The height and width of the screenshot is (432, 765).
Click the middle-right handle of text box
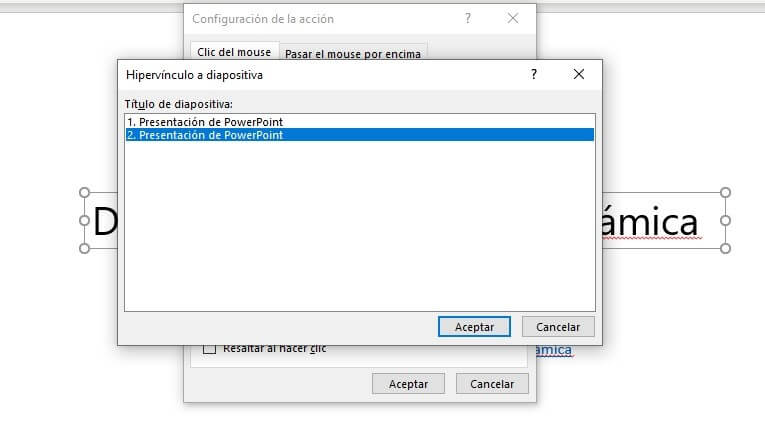click(x=725, y=221)
